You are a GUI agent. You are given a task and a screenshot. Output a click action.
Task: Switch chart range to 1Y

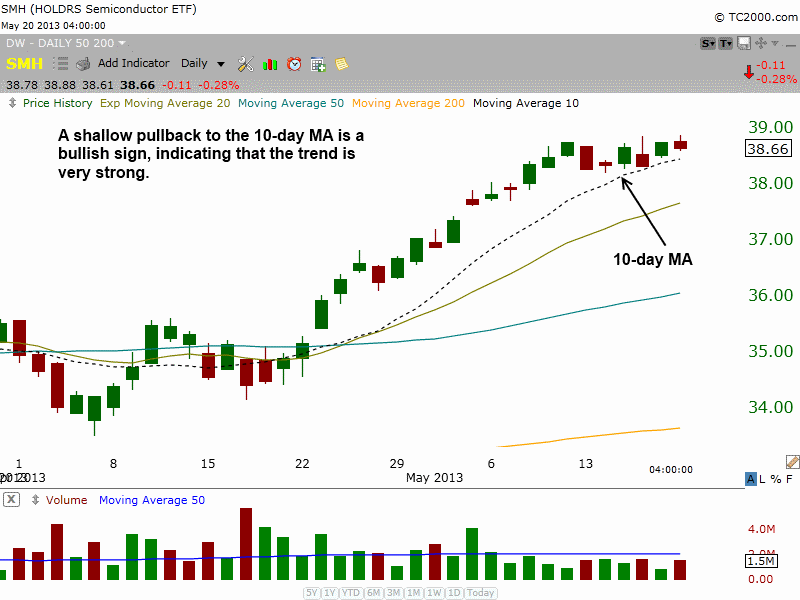(x=330, y=593)
